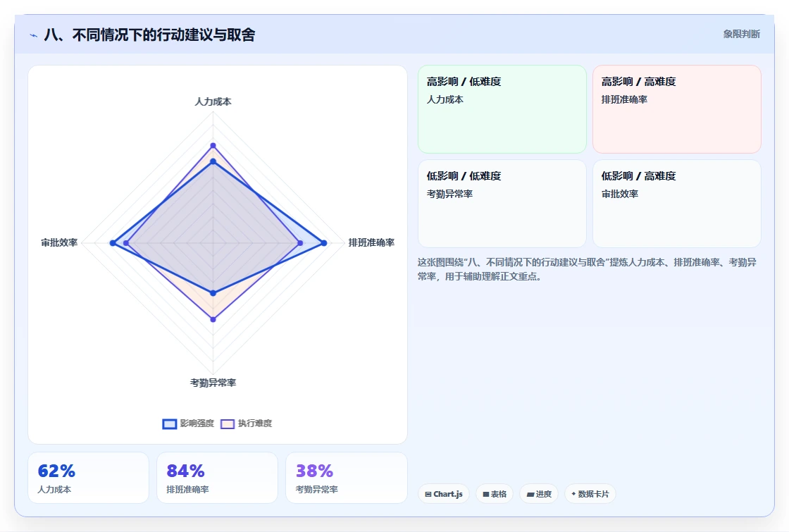Click the 考勤异常率 radar axis label
789x532 pixels.
(213, 383)
